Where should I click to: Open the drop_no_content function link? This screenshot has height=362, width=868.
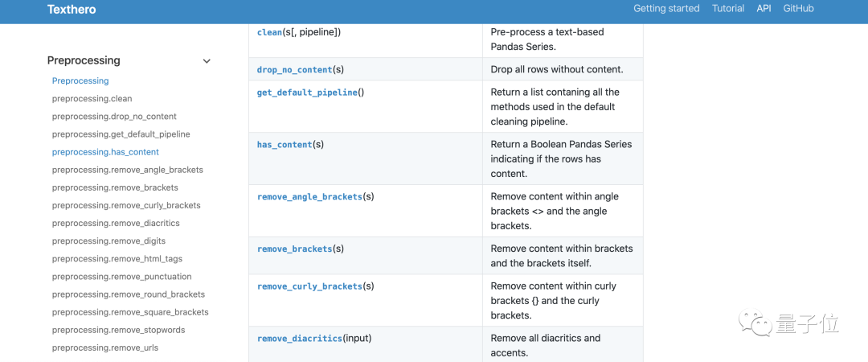tap(294, 70)
